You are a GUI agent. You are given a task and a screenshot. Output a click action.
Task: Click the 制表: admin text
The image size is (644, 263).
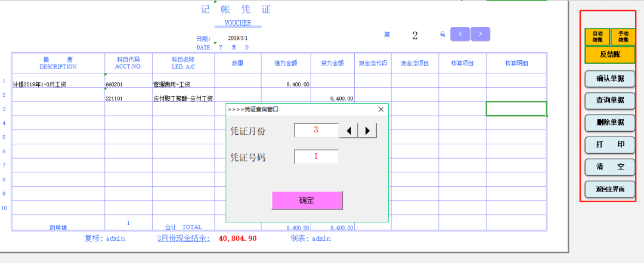pos(311,239)
